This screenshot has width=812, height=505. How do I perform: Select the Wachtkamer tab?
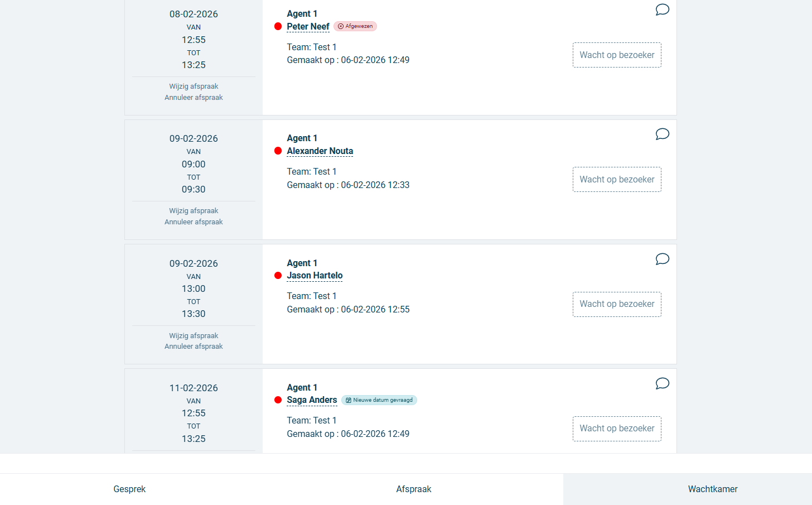[712, 489]
